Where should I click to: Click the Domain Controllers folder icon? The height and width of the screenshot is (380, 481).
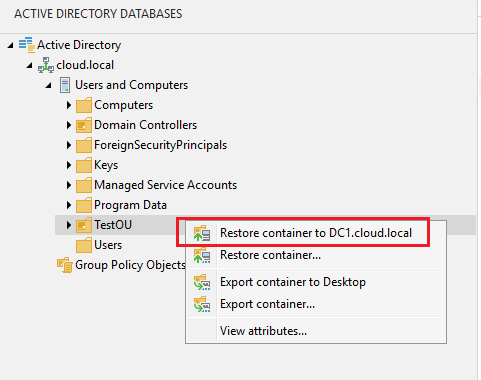coord(84,125)
